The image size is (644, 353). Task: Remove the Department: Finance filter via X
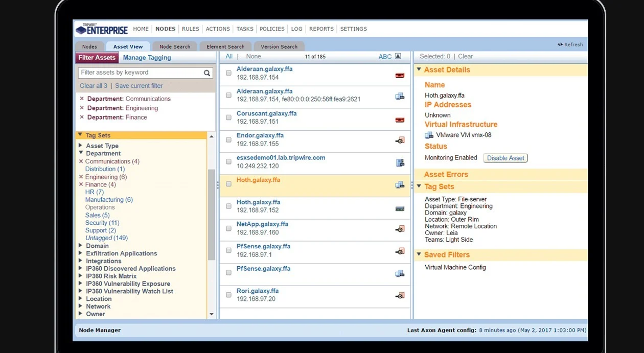pyautogui.click(x=82, y=117)
